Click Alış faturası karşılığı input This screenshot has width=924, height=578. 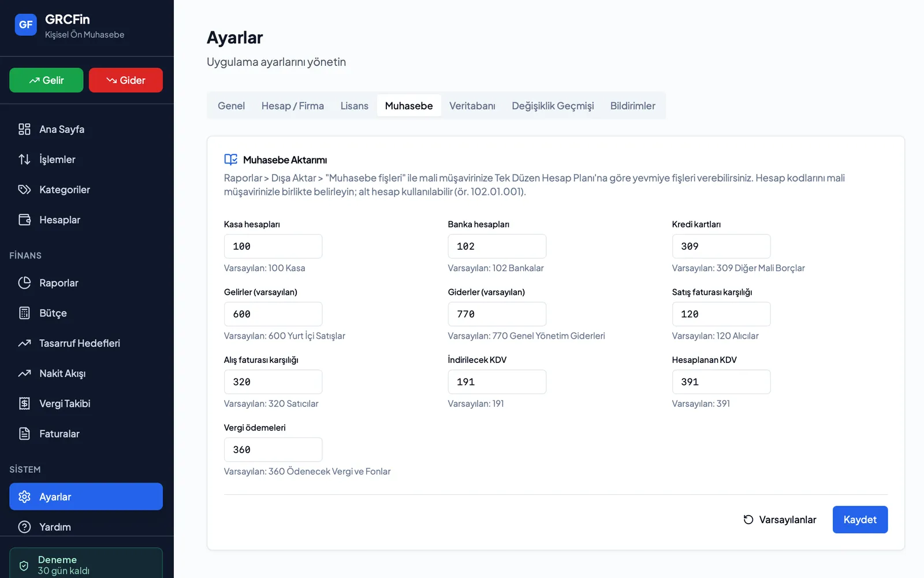tap(273, 382)
